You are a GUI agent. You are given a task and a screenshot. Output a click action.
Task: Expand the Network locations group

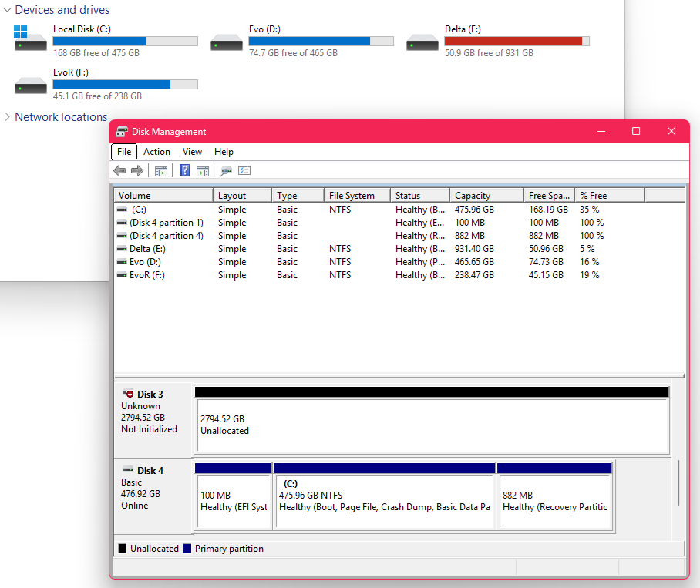(7, 117)
